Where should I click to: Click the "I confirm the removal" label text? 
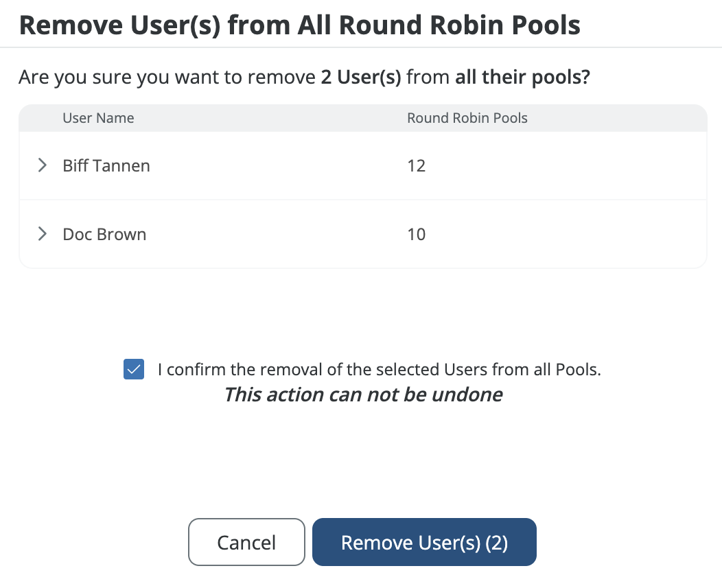(x=379, y=370)
